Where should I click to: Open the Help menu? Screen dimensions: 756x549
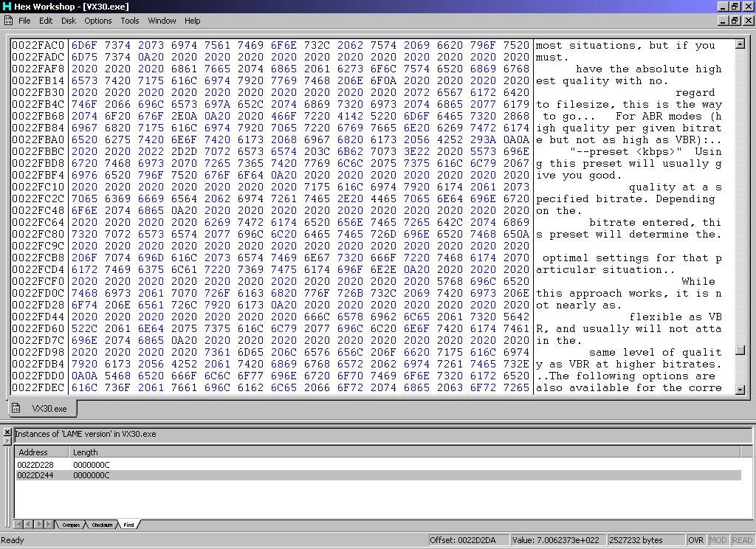click(x=192, y=21)
